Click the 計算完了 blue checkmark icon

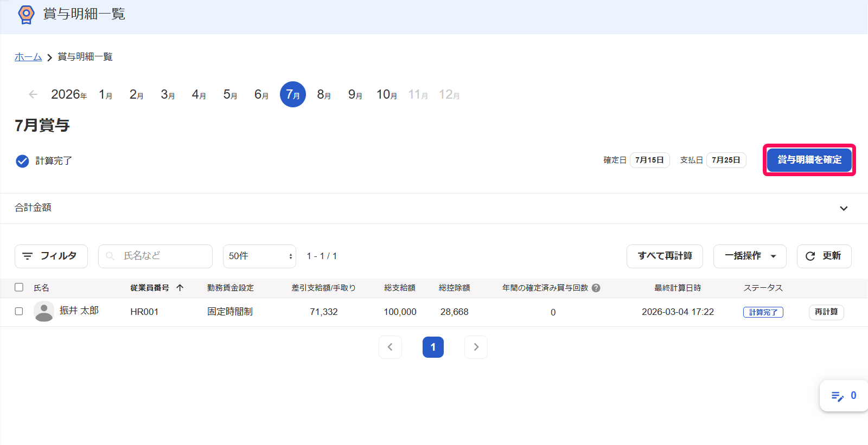click(22, 161)
